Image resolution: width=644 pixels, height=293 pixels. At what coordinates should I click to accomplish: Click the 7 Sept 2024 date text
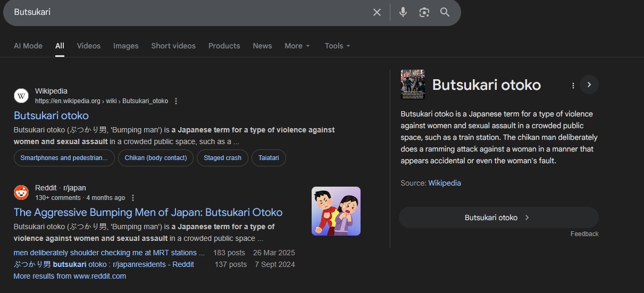[x=275, y=264]
